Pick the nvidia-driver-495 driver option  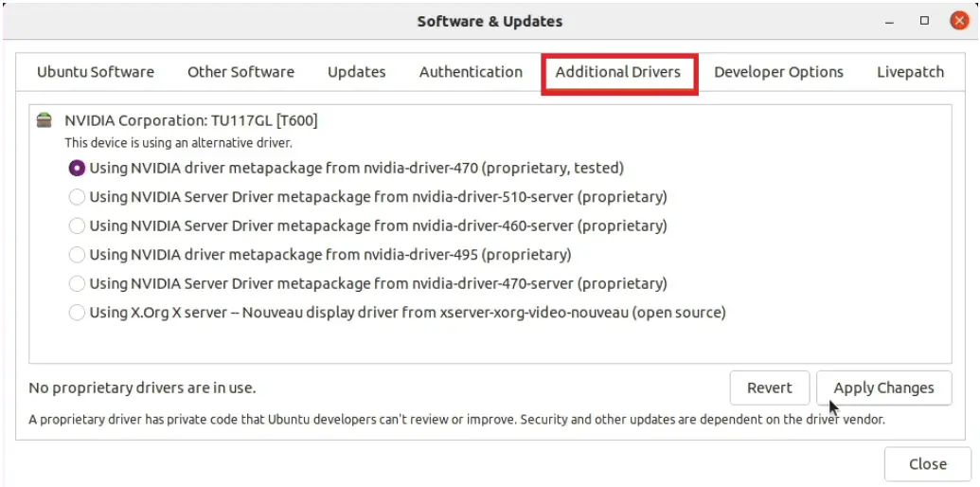point(78,255)
